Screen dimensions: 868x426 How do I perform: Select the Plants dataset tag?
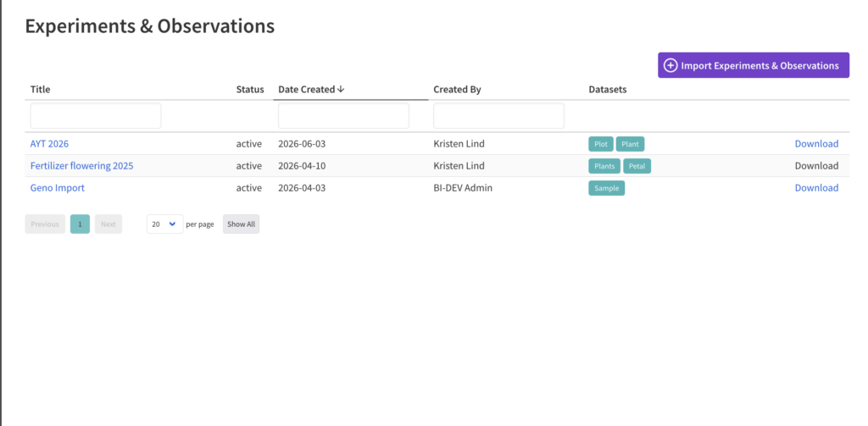point(604,166)
